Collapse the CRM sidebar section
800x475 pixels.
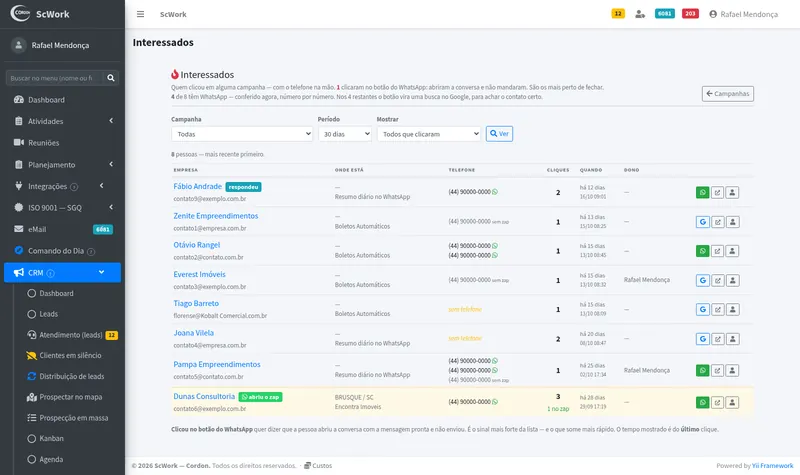coord(62,272)
